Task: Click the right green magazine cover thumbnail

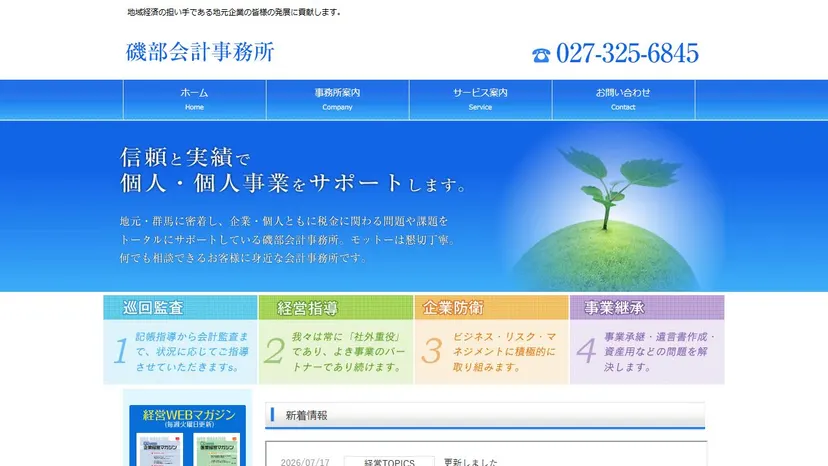Action: pyautogui.click(x=217, y=450)
